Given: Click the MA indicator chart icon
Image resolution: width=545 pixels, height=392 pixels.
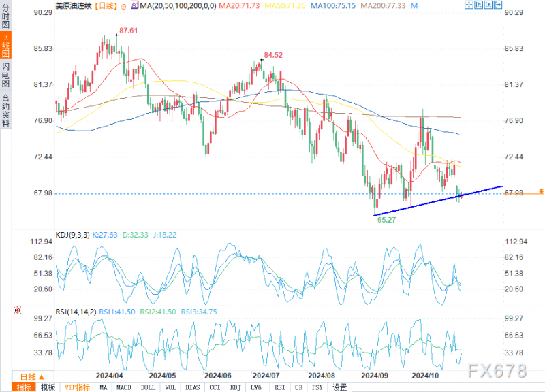Looking at the screenshot, I should (x=134, y=5).
